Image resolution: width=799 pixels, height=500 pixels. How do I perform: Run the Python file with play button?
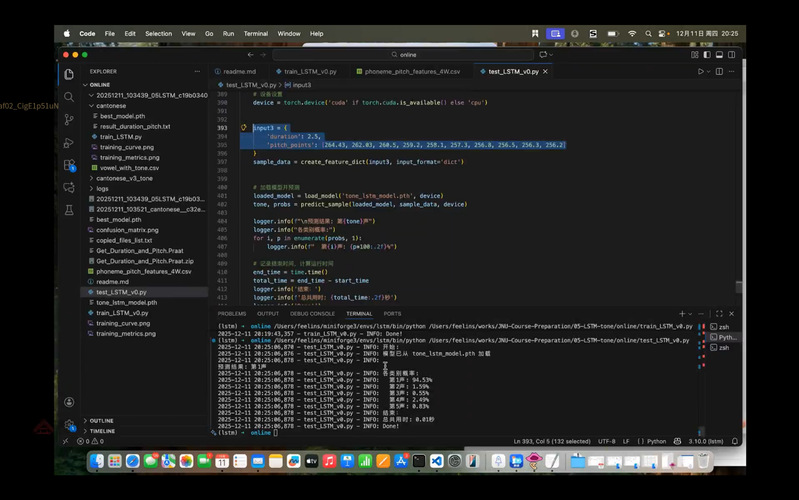(x=701, y=72)
